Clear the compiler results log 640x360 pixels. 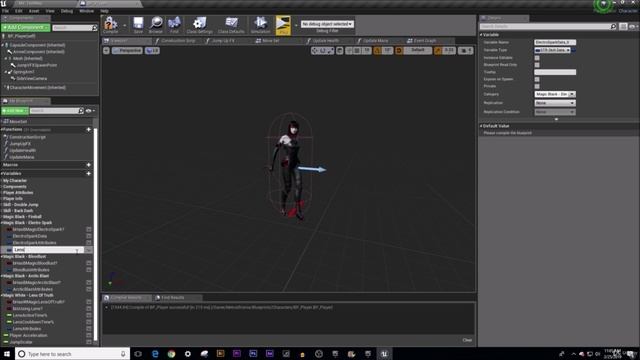pos(467,340)
